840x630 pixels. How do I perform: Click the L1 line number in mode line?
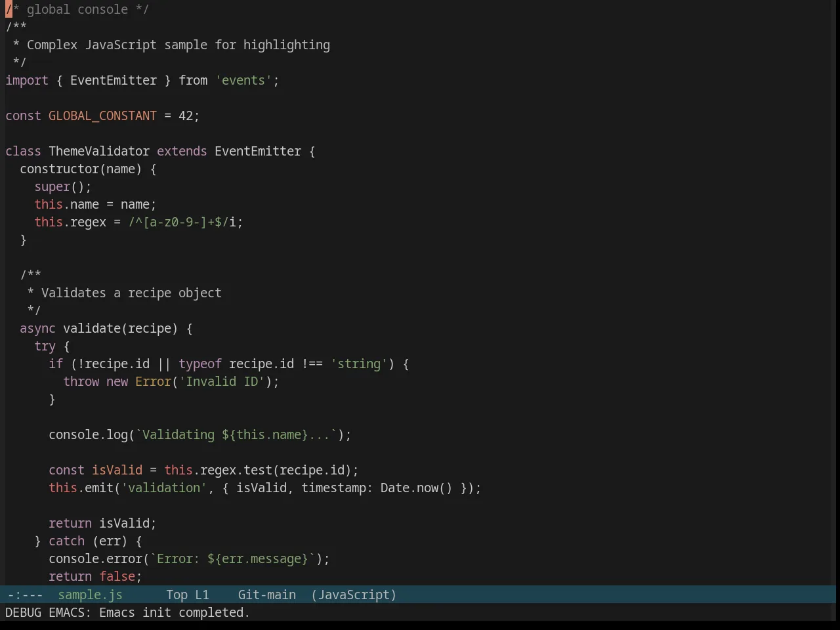(201, 595)
